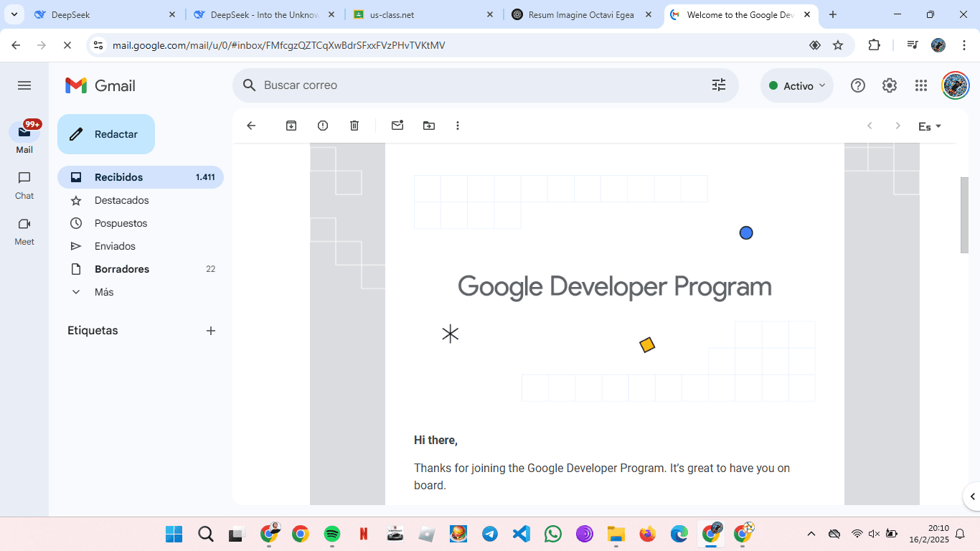Open Chrome Extensions puzzle icon
The width and height of the screenshot is (980, 551).
click(x=874, y=45)
